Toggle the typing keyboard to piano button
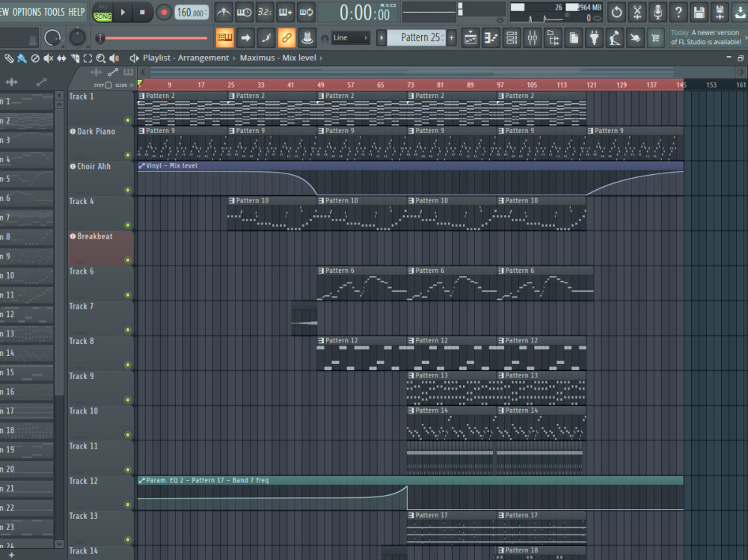The image size is (748, 560). coord(224,37)
